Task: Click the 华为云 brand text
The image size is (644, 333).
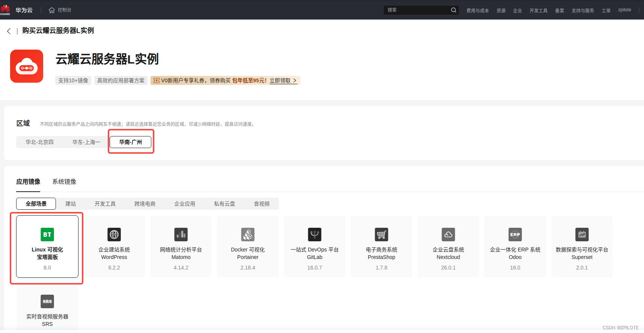Action: coord(24,10)
